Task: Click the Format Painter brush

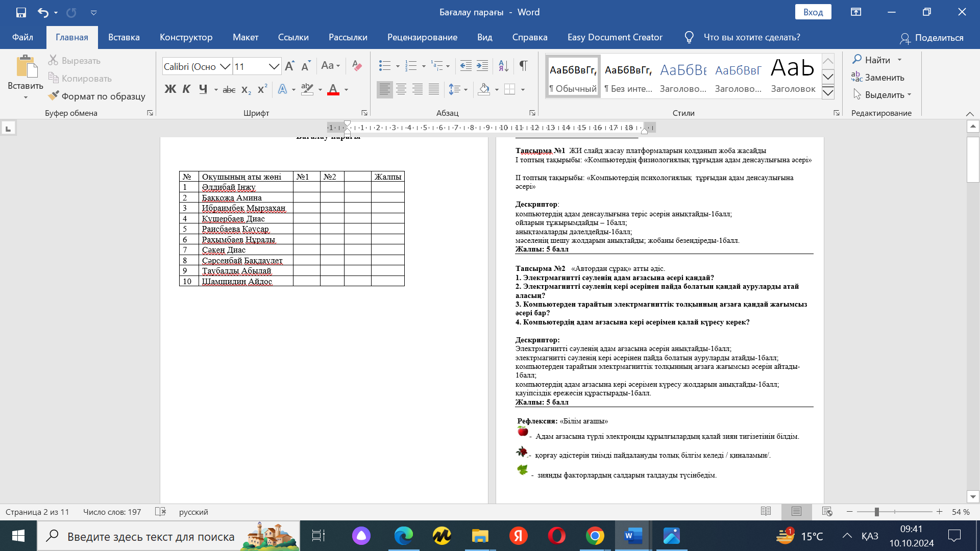Action: 54,96
